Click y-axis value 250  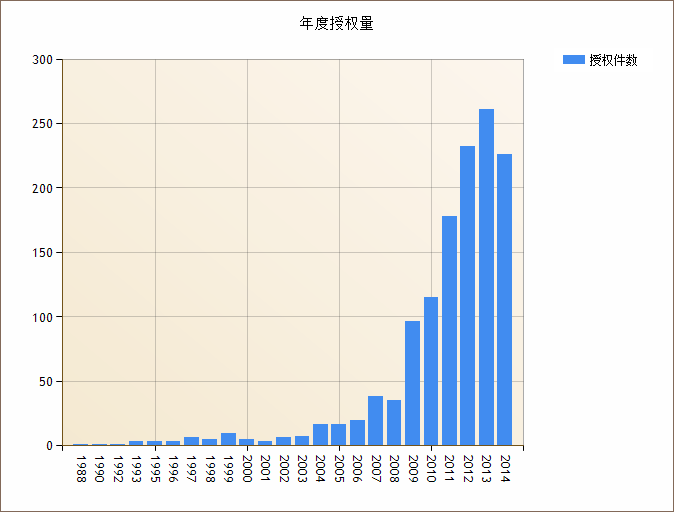(43, 124)
